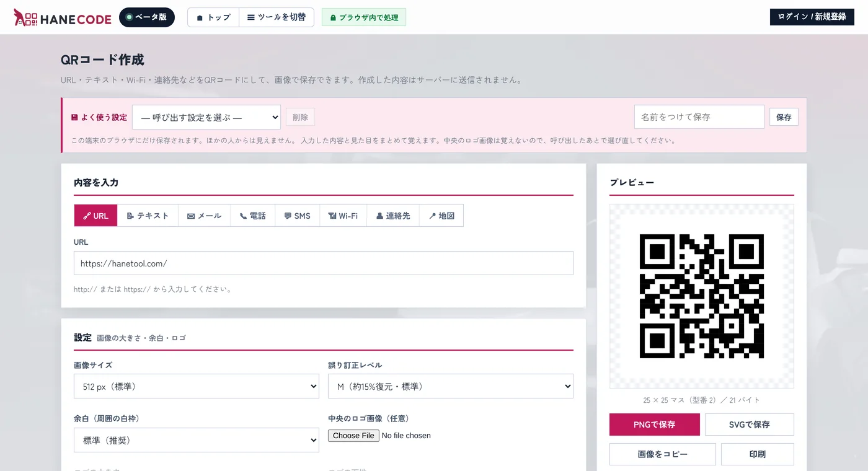
Task: Open ログイン / 新規登録
Action: [812, 17]
